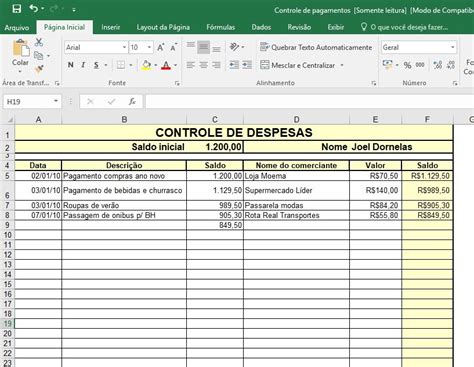The image size is (474, 367).
Task: Open the Alinhamento group dialog launcher
Action: pos(374,83)
